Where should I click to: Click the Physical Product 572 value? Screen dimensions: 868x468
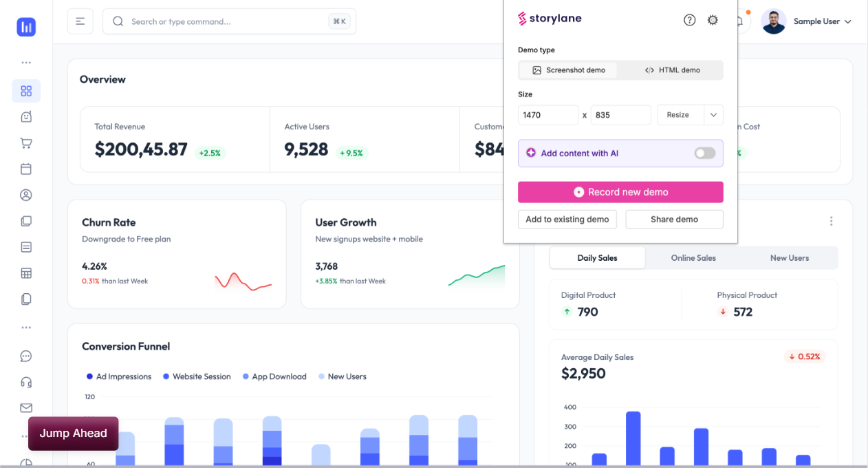click(743, 312)
